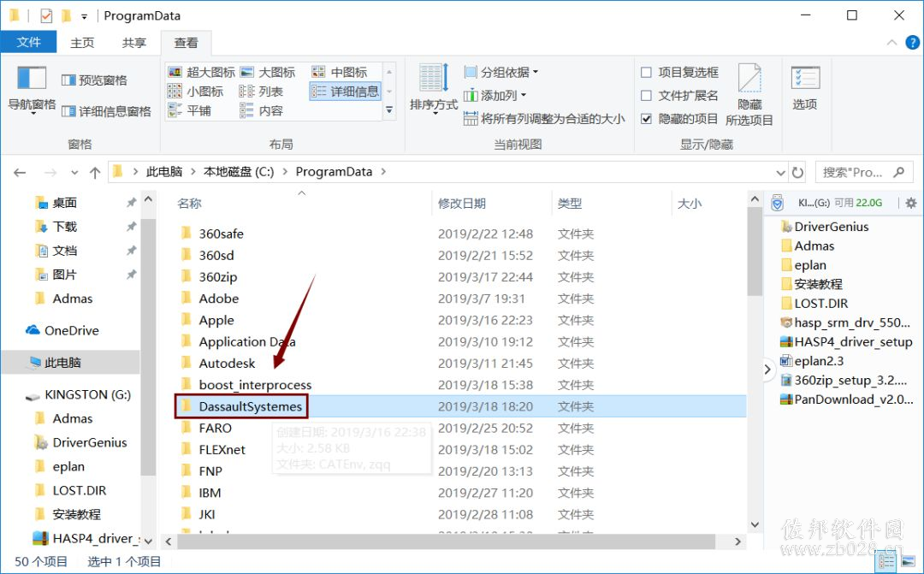Open the navigation pane (导航窗格) button
Screen dimensions: 924x574
(x=32, y=90)
